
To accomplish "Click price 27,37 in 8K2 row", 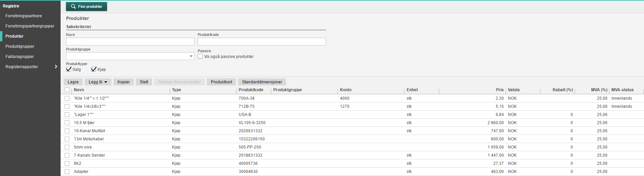I will (498, 163).
